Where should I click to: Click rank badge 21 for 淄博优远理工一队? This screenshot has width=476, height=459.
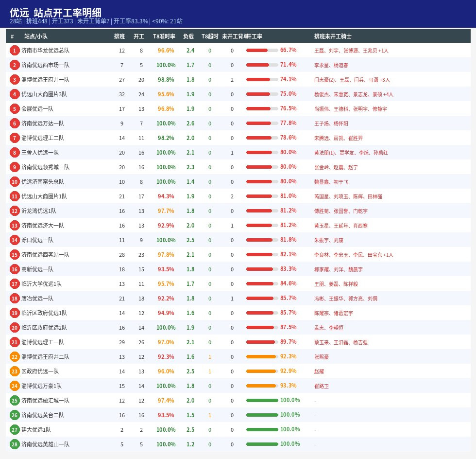14,342
